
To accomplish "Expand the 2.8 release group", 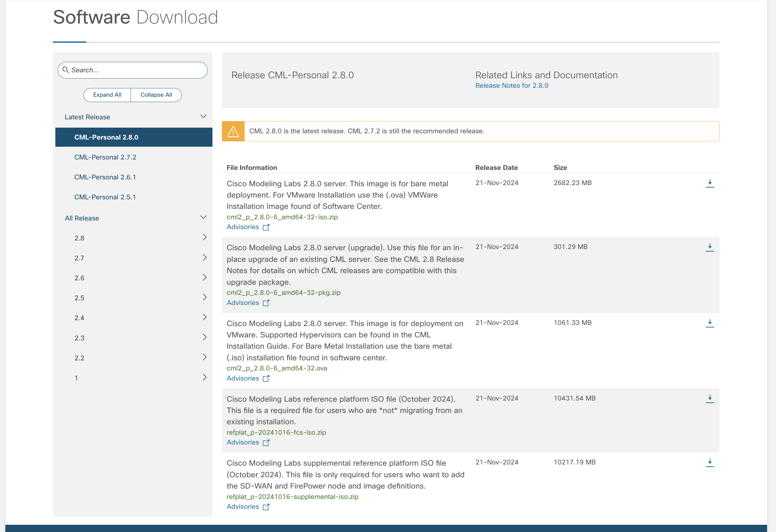I will point(204,237).
